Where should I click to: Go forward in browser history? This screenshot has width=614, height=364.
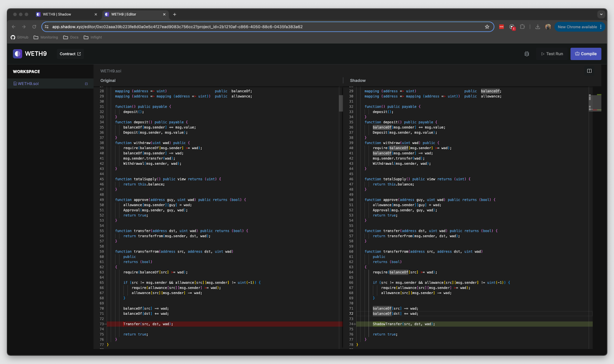[24, 27]
